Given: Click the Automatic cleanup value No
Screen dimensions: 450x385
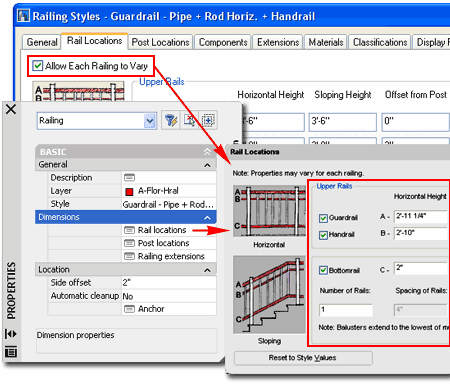Looking at the screenshot, I should click(168, 296).
